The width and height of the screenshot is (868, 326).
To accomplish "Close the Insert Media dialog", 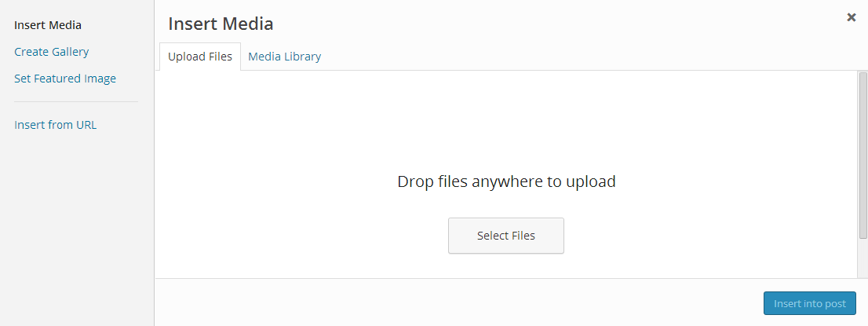I will [851, 17].
